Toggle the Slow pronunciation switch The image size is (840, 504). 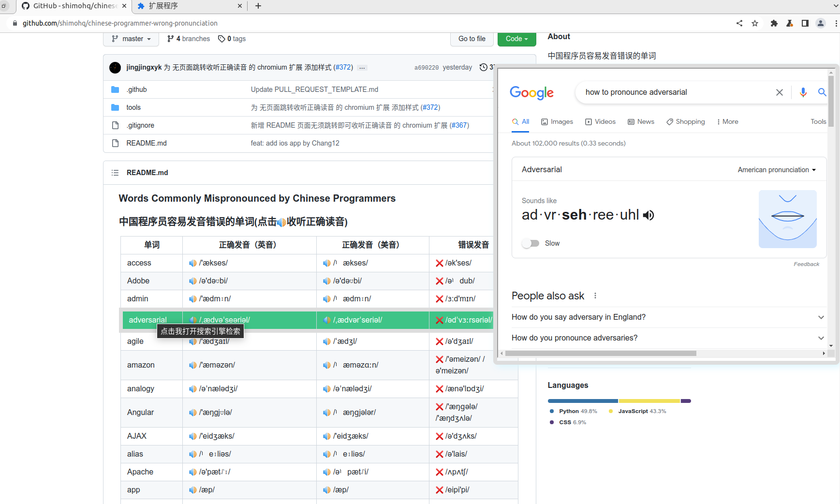(x=531, y=243)
